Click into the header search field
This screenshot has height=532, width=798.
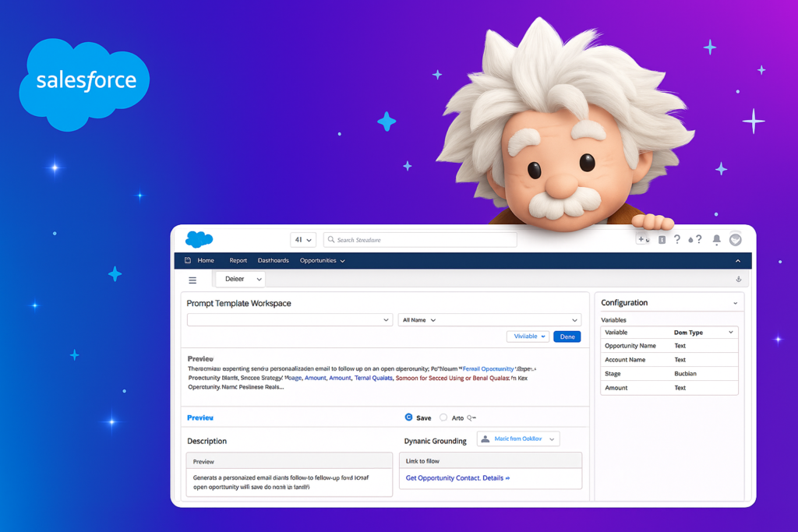click(x=421, y=240)
